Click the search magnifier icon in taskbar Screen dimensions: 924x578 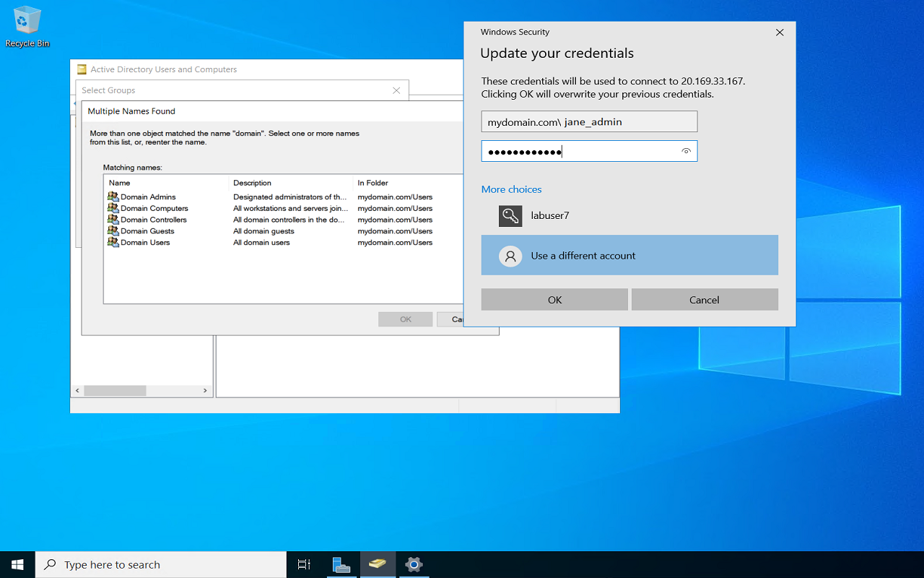pyautogui.click(x=51, y=565)
